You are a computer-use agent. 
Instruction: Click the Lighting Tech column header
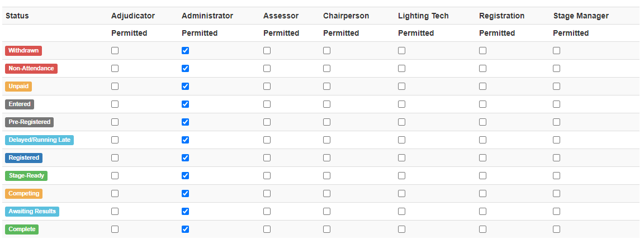[x=423, y=16]
